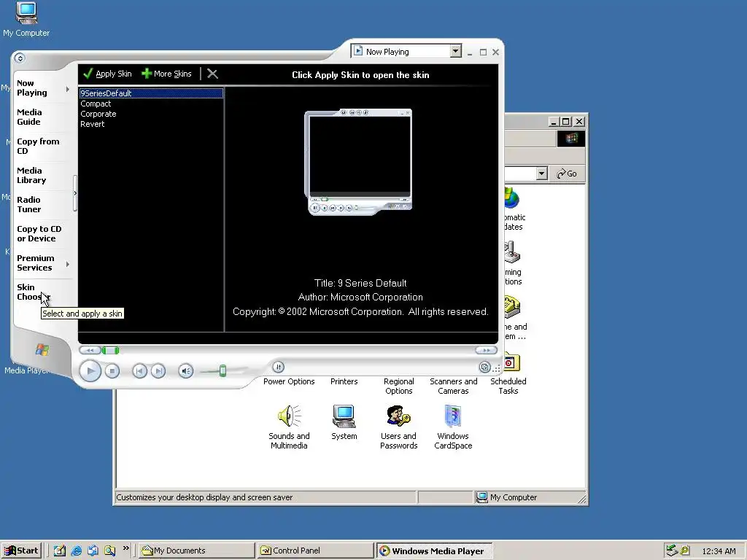Click Windows Media Player taskbar button
The width and height of the screenshot is (747, 560).
[x=434, y=551]
